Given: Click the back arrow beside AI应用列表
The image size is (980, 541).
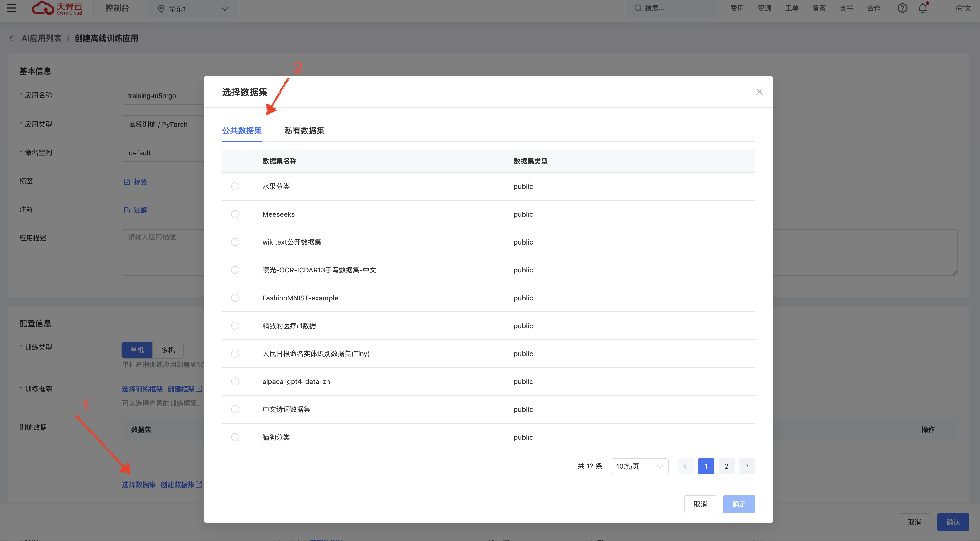Looking at the screenshot, I should [13, 38].
